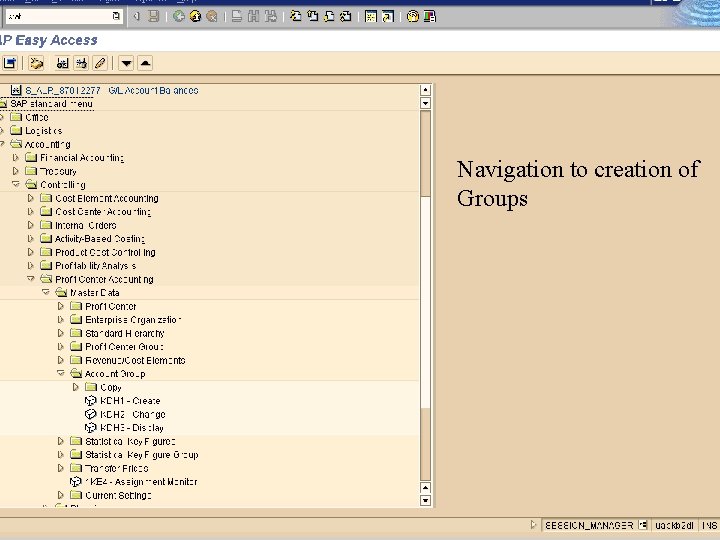Click server name uackbzdl in status bar
The width and height of the screenshot is (720, 540).
(674, 525)
